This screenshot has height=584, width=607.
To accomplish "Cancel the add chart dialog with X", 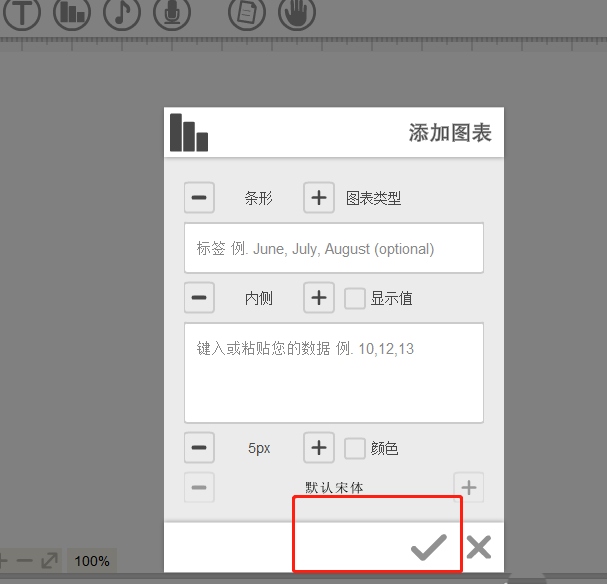I will [x=479, y=547].
